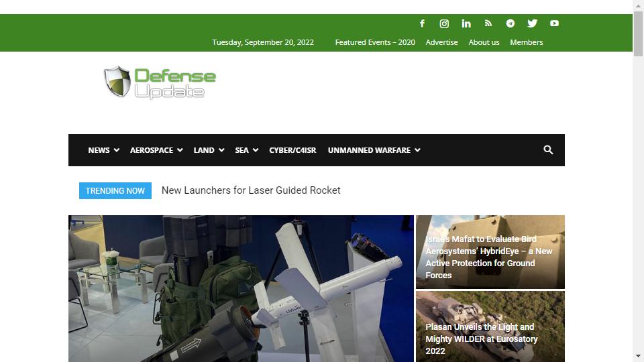Viewport: 644px width, 362px height.
Task: Expand the SEA menu chevron
Action: 256,150
